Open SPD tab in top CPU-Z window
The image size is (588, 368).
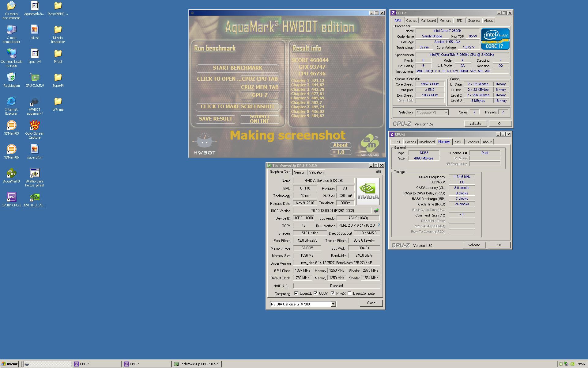[459, 21]
